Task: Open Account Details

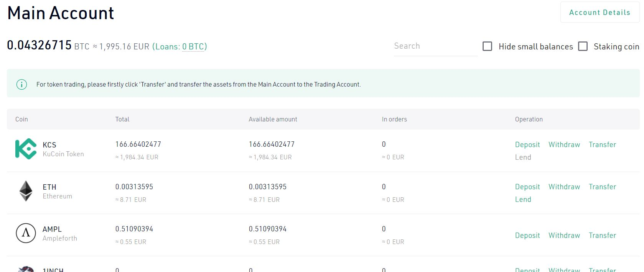Action: 600,12
